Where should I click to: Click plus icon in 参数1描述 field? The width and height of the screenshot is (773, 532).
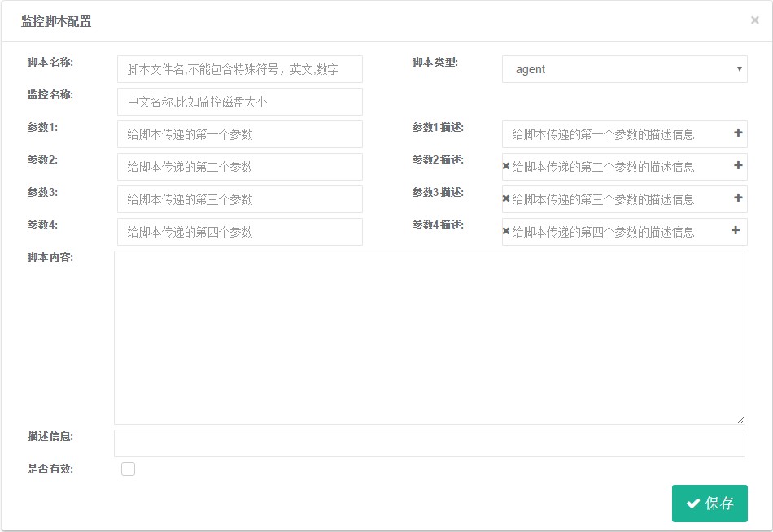pyautogui.click(x=738, y=133)
